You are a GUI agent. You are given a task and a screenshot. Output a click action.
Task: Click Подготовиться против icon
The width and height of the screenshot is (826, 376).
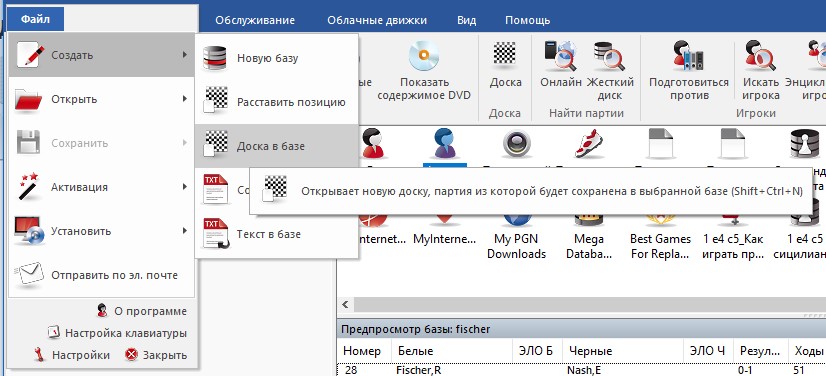coord(689,56)
